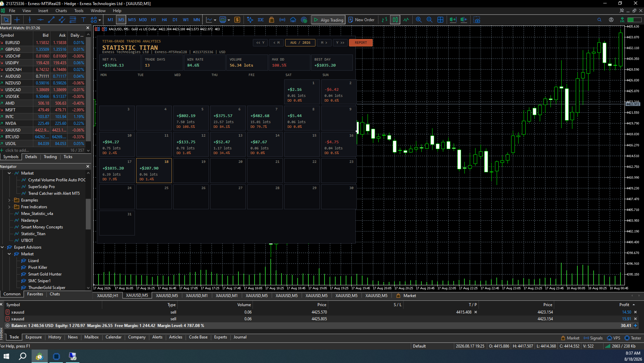Image resolution: width=644 pixels, height=363 pixels.
Task: Open the toolbar search icon
Action: coord(599,20)
